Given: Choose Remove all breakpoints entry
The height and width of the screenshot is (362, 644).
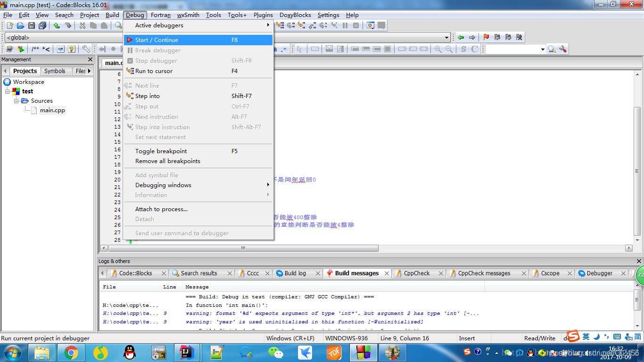Looking at the screenshot, I should (x=198, y=161).
